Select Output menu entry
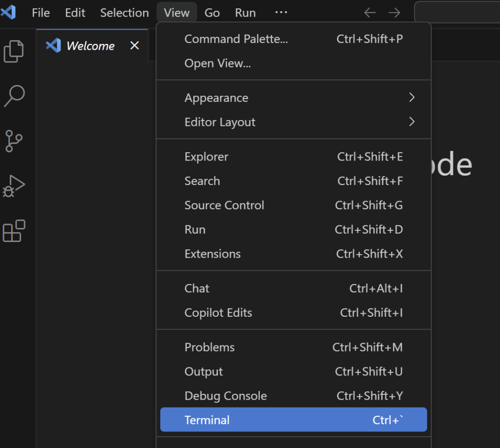 click(293, 371)
